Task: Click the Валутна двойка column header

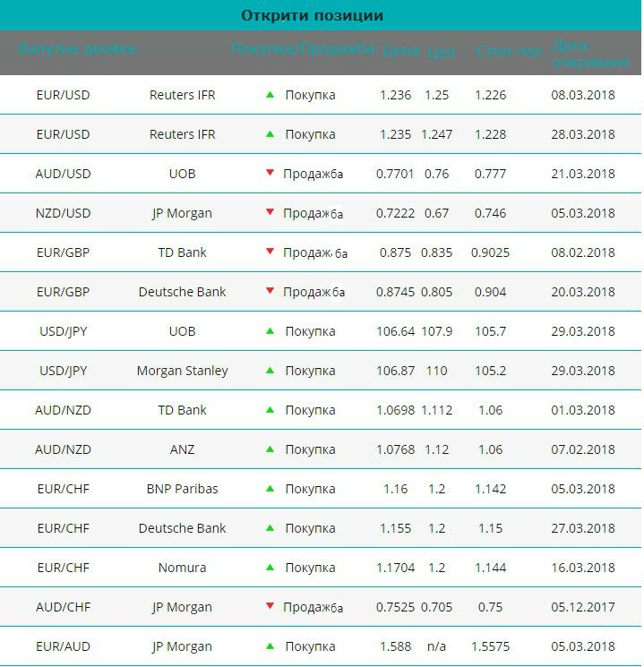Action: (x=77, y=49)
